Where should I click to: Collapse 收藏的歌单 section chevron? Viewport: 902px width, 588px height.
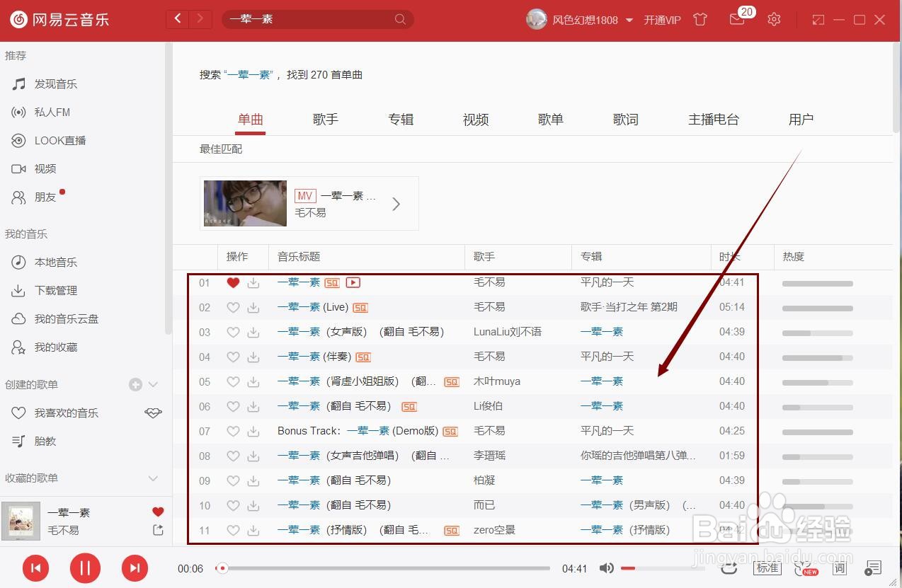[153, 478]
